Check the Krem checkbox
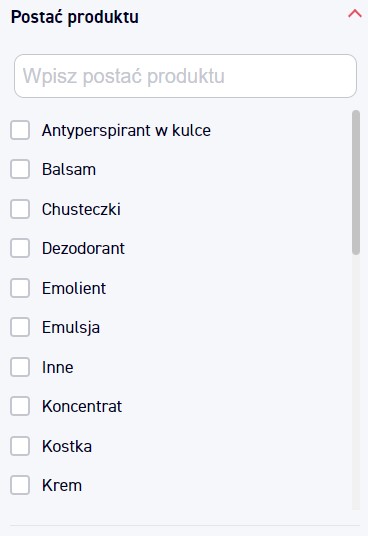 (x=20, y=485)
